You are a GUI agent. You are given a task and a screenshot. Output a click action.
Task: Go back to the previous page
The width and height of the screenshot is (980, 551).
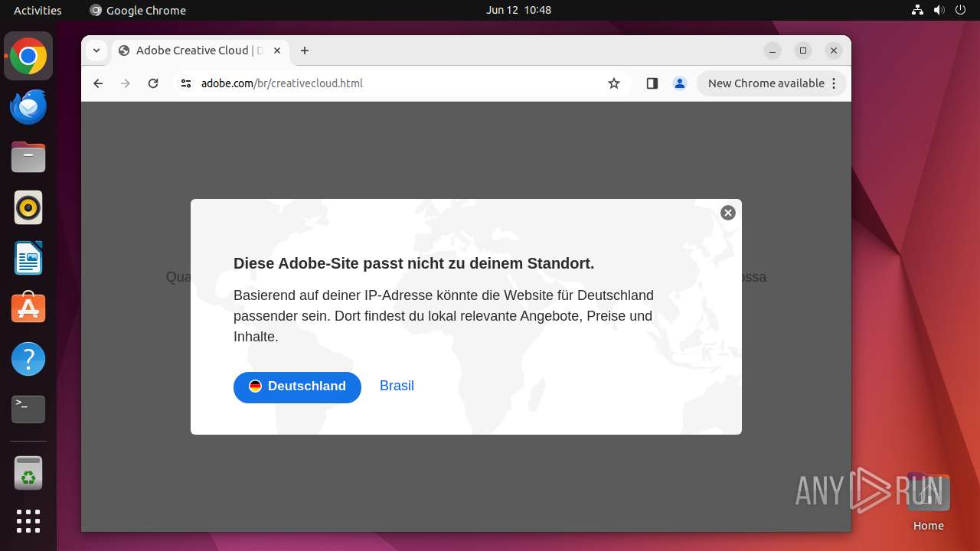click(x=98, y=83)
